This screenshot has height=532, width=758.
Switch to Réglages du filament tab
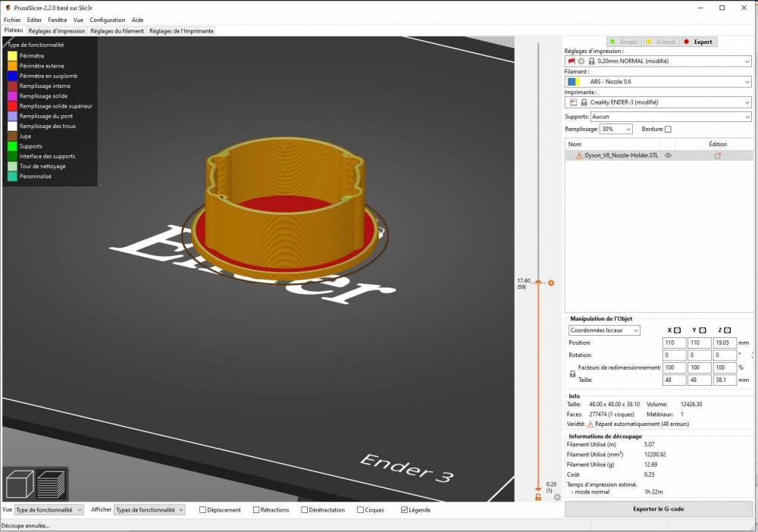pos(117,31)
